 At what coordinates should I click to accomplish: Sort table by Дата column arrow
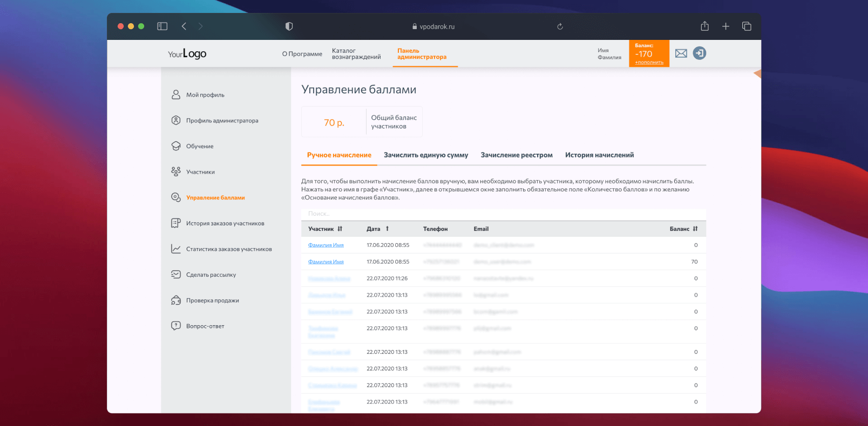coord(387,229)
